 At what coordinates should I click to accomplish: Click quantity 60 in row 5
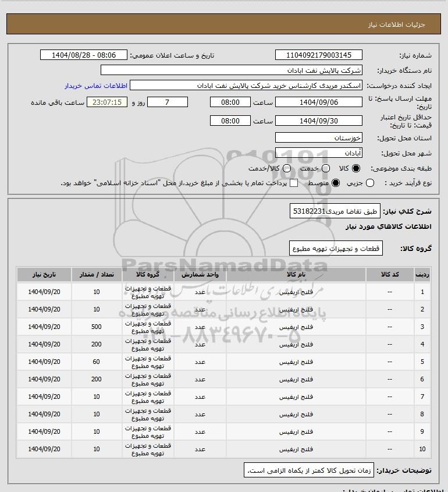[96, 362]
